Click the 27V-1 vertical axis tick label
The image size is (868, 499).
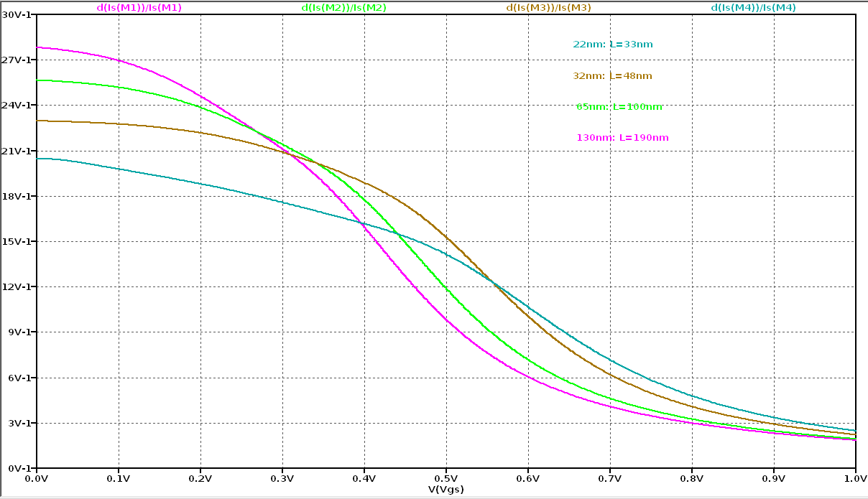(x=17, y=60)
